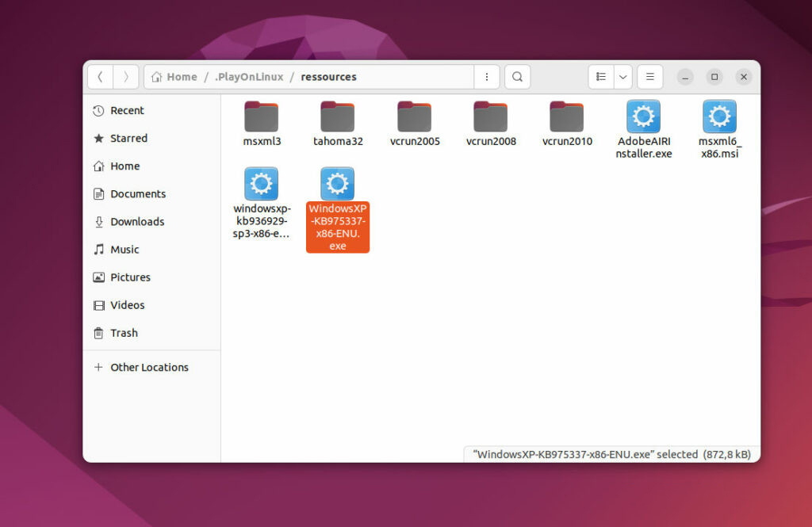Open Trash from the sidebar
Image resolution: width=812 pixels, height=527 pixels.
(124, 333)
